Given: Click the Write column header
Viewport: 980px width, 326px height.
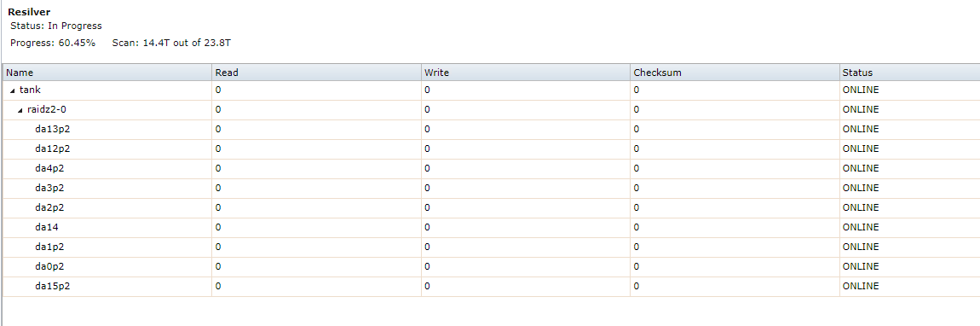Looking at the screenshot, I should 526,73.
